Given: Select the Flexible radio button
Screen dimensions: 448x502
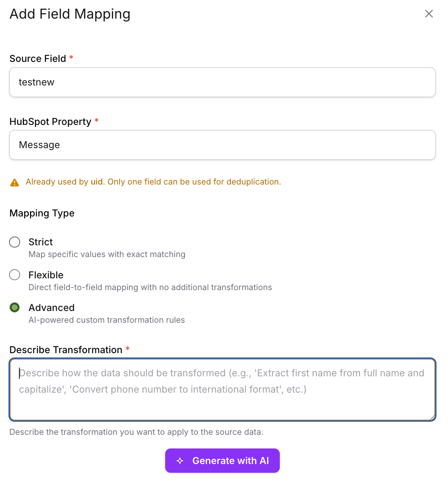Looking at the screenshot, I should [x=15, y=275].
